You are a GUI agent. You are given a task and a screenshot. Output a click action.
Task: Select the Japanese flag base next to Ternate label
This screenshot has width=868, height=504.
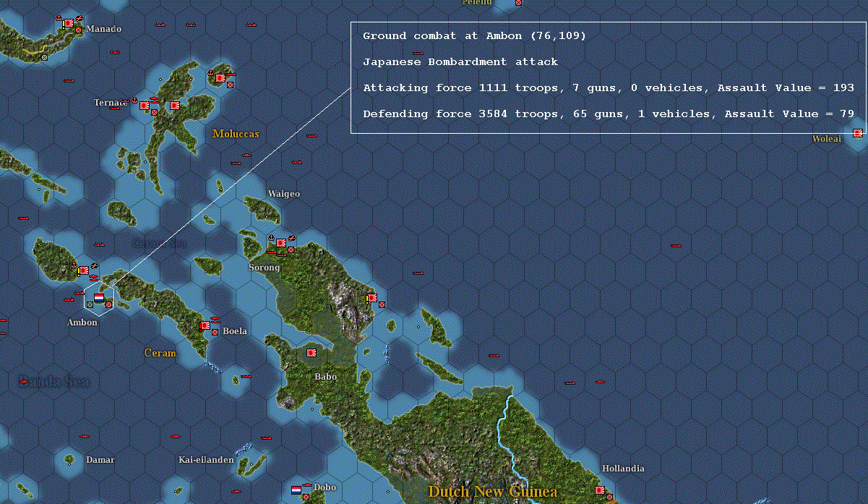[x=145, y=106]
